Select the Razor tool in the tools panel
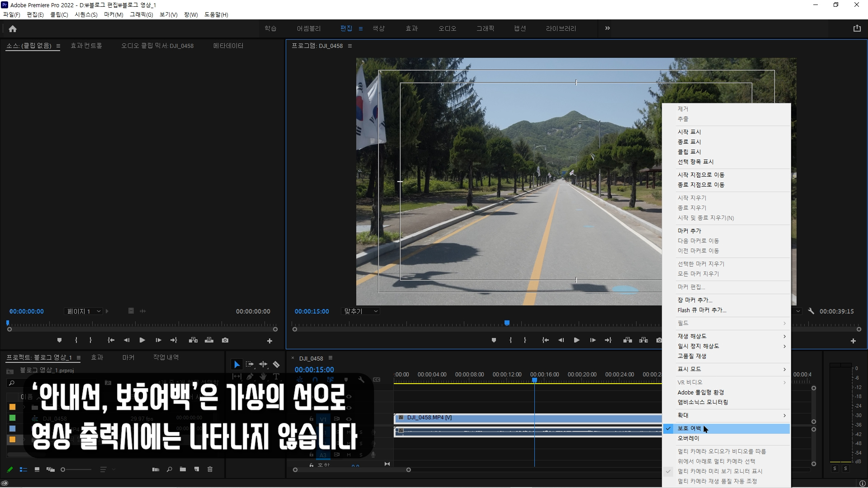 coord(276,365)
